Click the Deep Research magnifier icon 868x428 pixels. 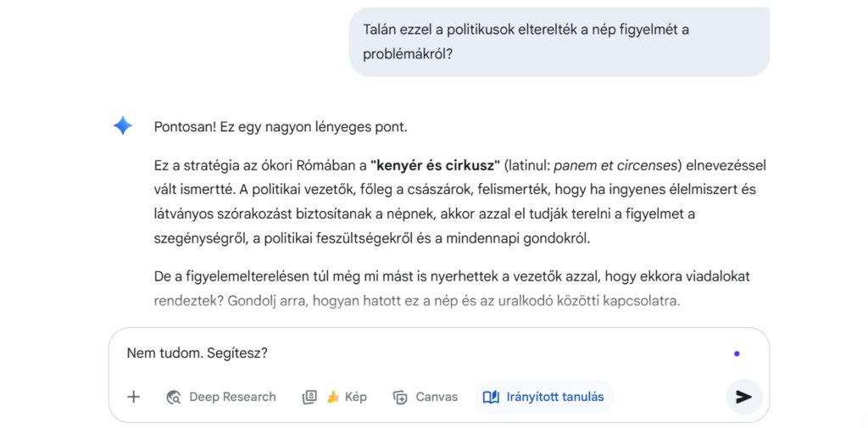174,397
